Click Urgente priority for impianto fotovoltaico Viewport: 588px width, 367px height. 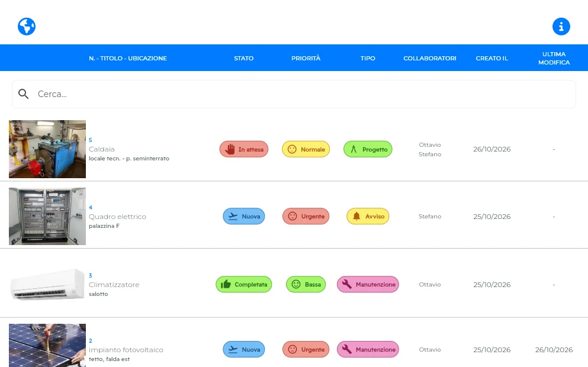point(306,349)
